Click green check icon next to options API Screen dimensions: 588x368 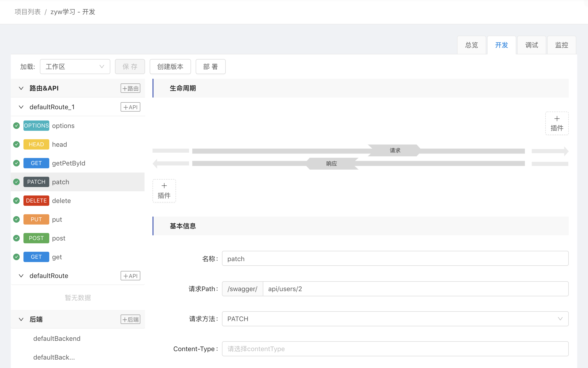coord(16,126)
